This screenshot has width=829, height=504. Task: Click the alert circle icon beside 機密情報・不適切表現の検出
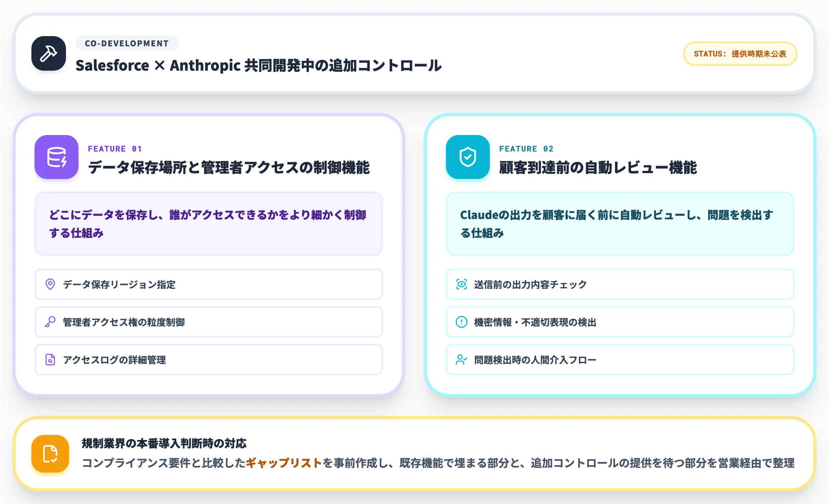(462, 322)
